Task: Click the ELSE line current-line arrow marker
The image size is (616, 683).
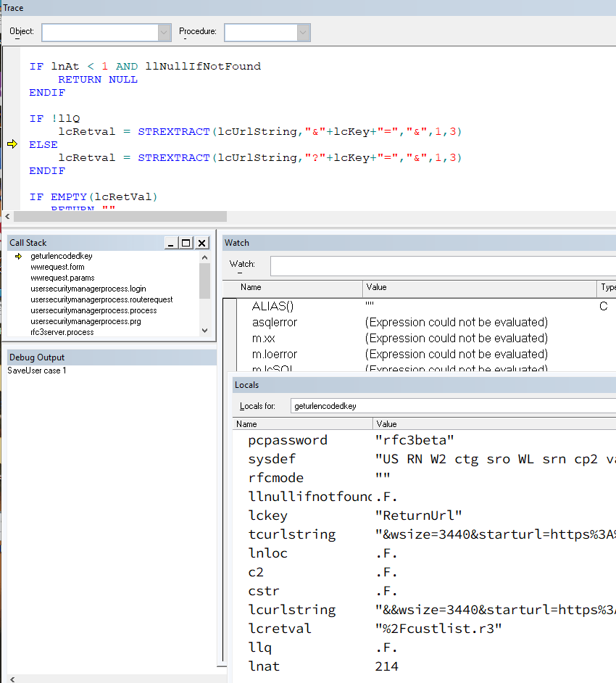Action: tap(12, 144)
